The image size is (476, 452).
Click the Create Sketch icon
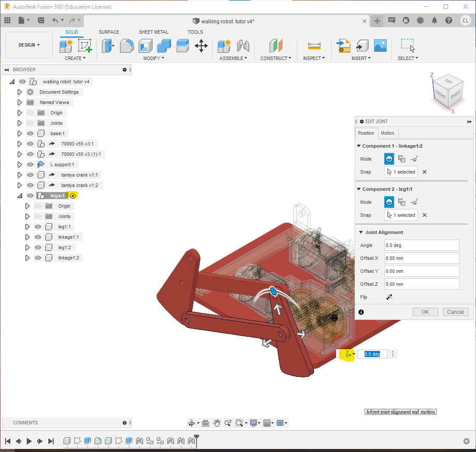[85, 45]
